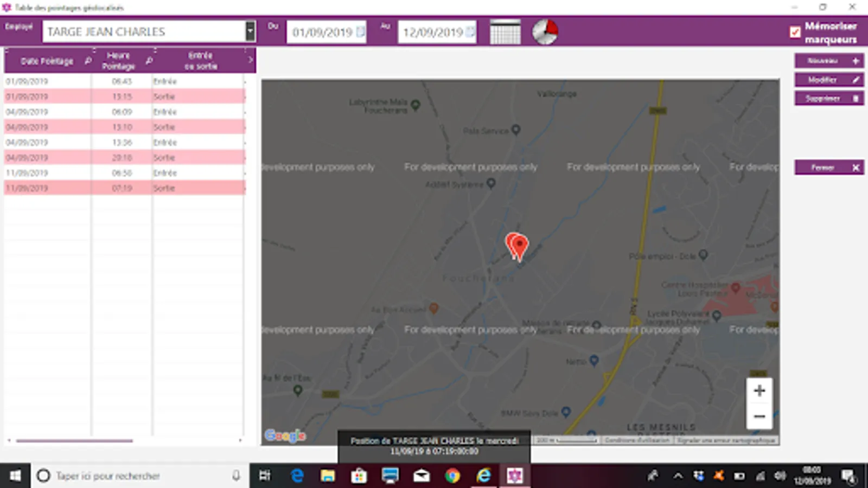The image size is (868, 488).
Task: Click the purple pointage app taskbar icon
Action: (515, 476)
